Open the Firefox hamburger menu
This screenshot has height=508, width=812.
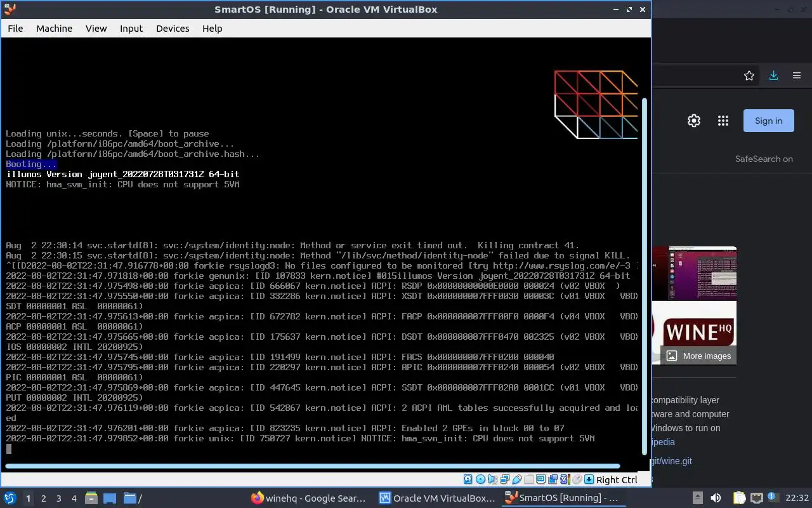pos(797,76)
